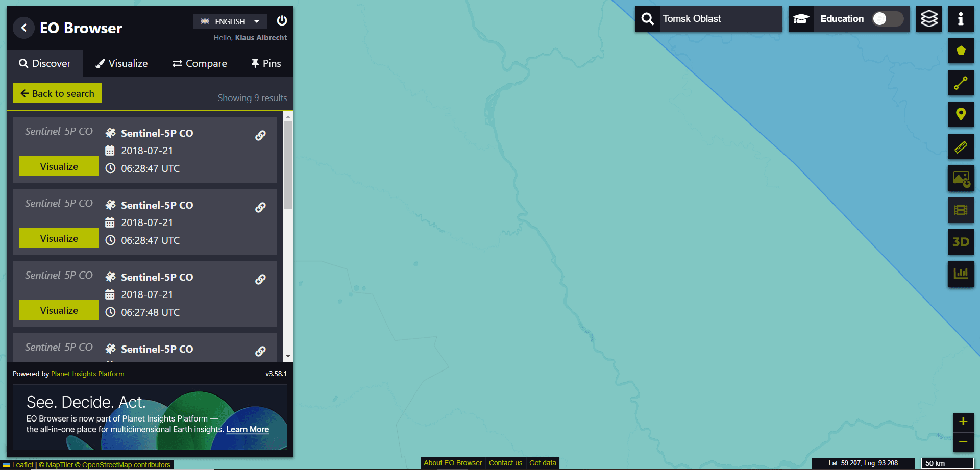This screenshot has width=980, height=470.
Task: Switch to 3D view mode
Action: [x=961, y=242]
